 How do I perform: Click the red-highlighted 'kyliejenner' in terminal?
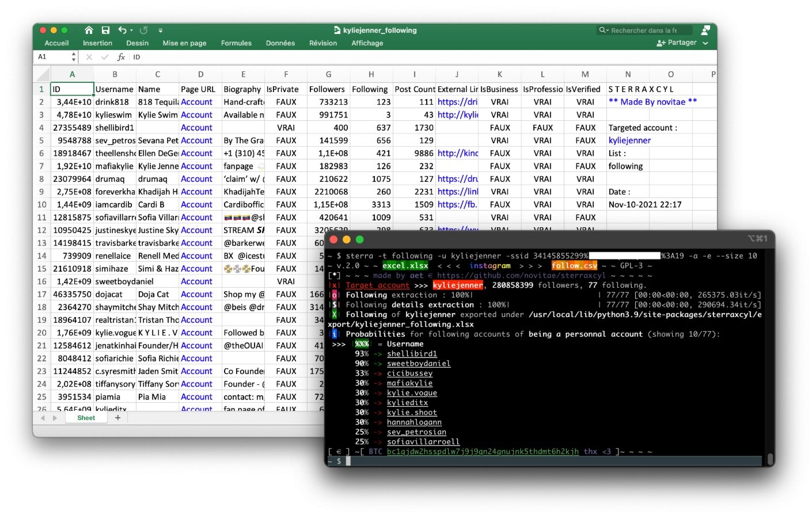(458, 285)
